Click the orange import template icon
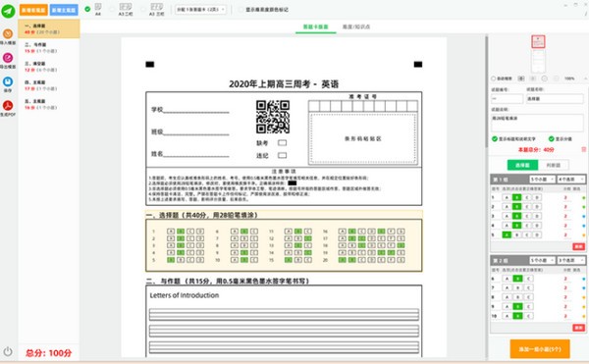 pos(8,33)
